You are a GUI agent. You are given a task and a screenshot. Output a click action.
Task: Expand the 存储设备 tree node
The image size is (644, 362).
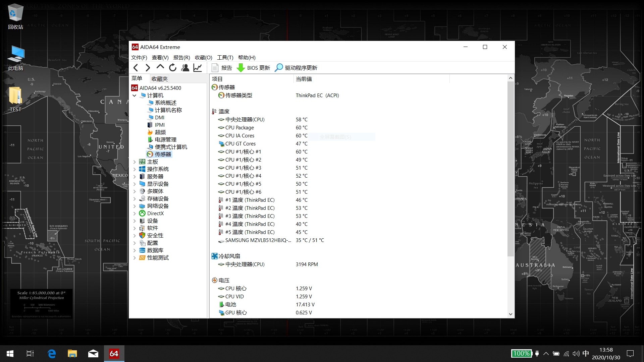[x=135, y=199]
